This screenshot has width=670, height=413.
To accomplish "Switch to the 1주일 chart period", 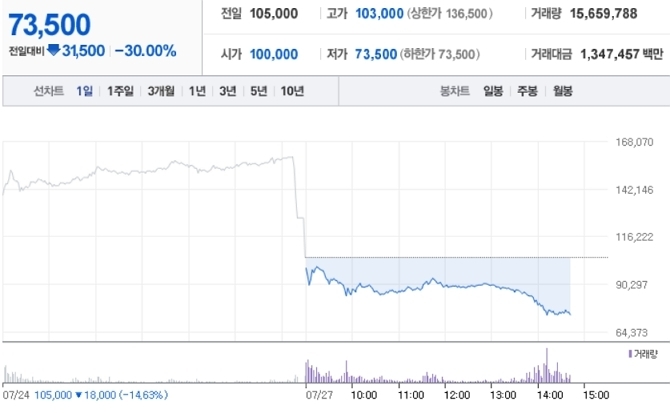I will [120, 92].
